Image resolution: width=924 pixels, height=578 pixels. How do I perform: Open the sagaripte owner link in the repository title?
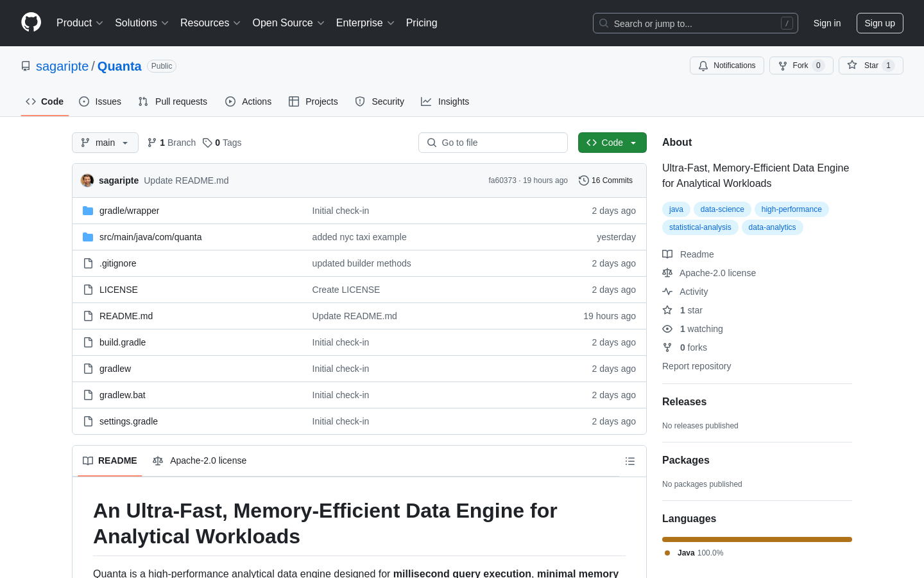pyautogui.click(x=62, y=66)
